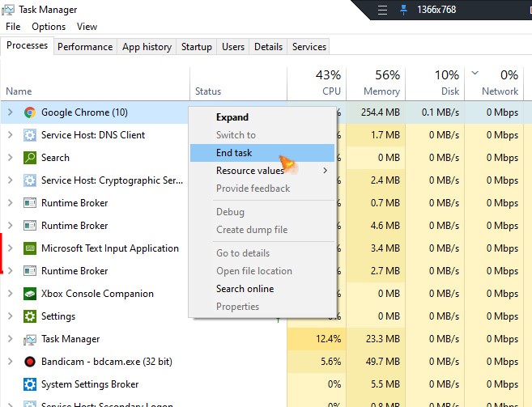Click the Microsoft Text Input Application icon
532x407 pixels.
click(30, 248)
